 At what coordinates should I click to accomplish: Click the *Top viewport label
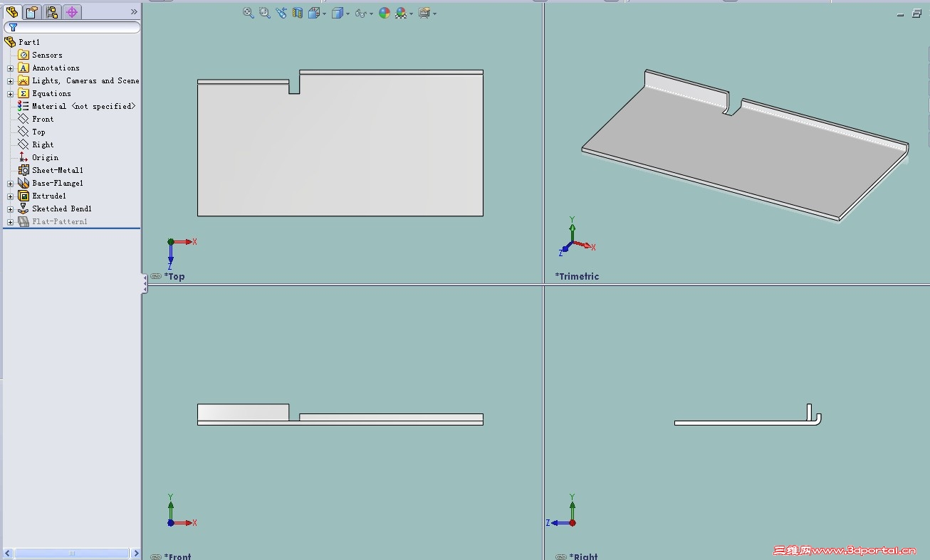click(x=174, y=276)
